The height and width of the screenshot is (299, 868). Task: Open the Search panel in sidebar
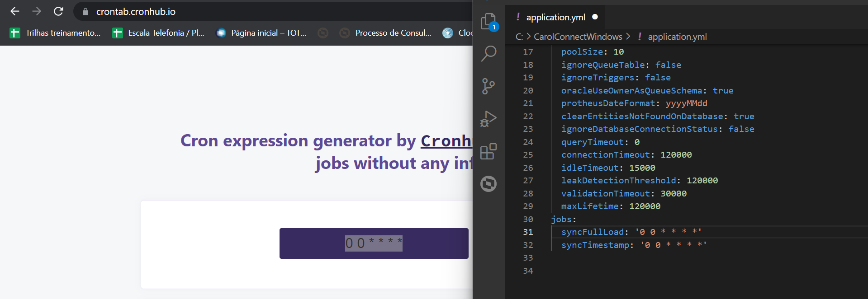[489, 53]
